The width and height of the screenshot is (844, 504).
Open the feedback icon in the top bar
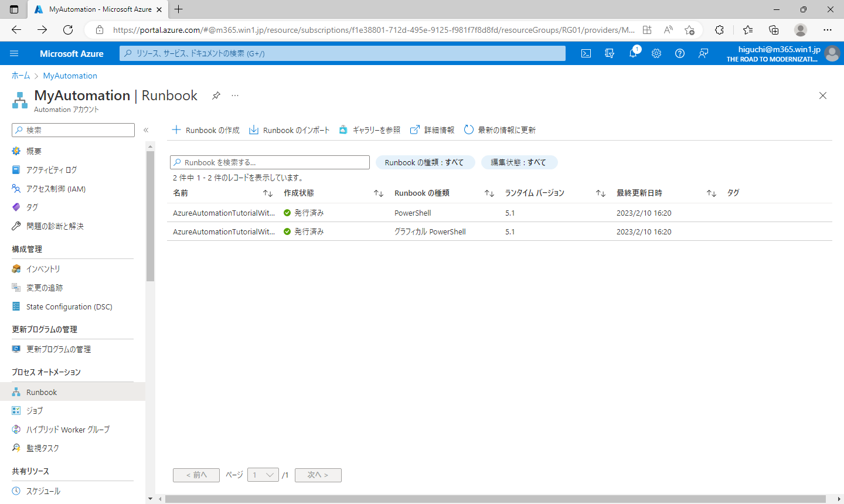click(703, 53)
